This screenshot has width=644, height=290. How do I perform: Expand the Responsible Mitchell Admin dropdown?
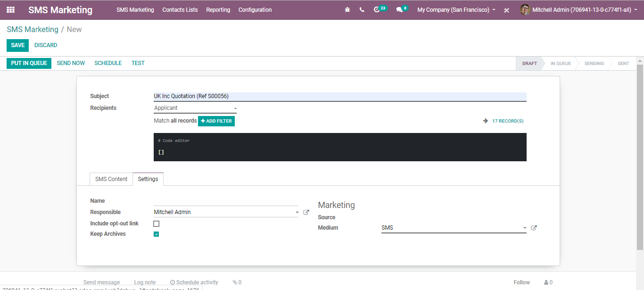pyautogui.click(x=226, y=212)
